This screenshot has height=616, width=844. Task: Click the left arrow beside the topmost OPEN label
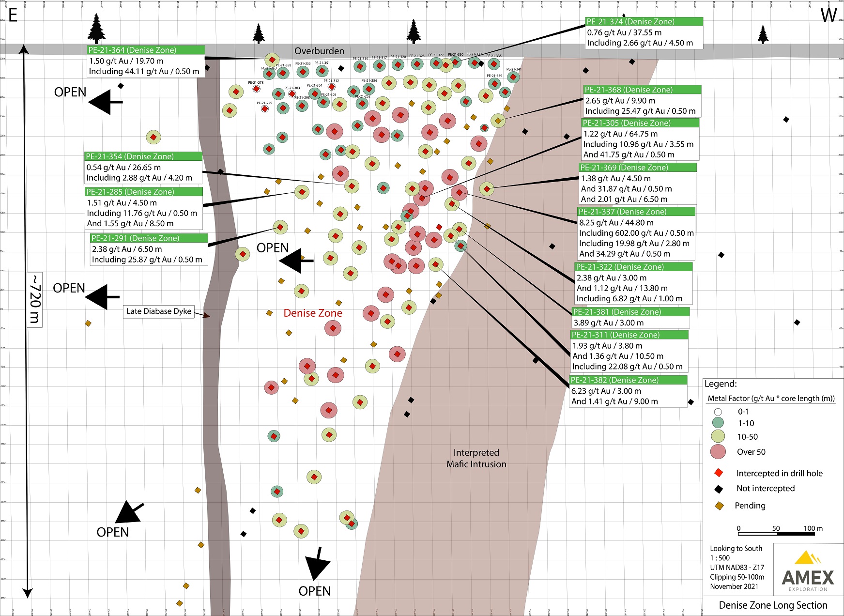point(105,102)
